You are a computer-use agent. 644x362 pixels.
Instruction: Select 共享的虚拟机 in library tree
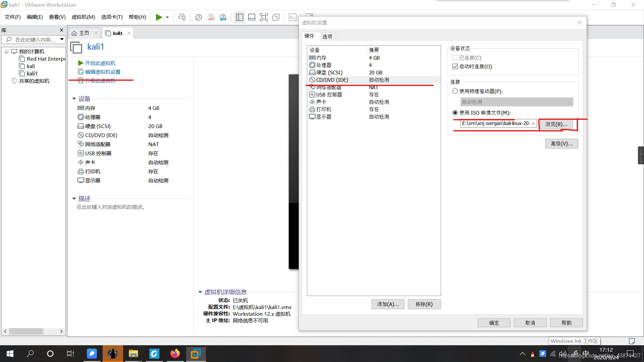(31, 81)
